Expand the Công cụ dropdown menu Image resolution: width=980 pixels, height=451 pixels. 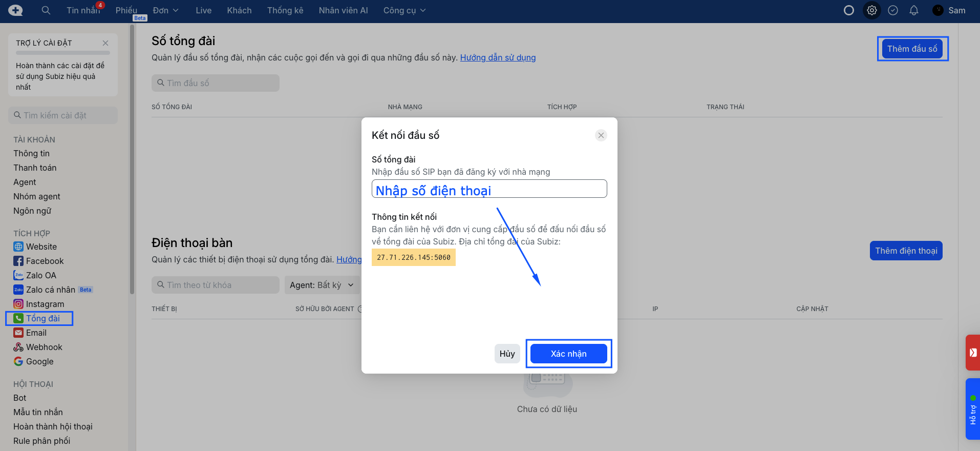click(x=404, y=10)
